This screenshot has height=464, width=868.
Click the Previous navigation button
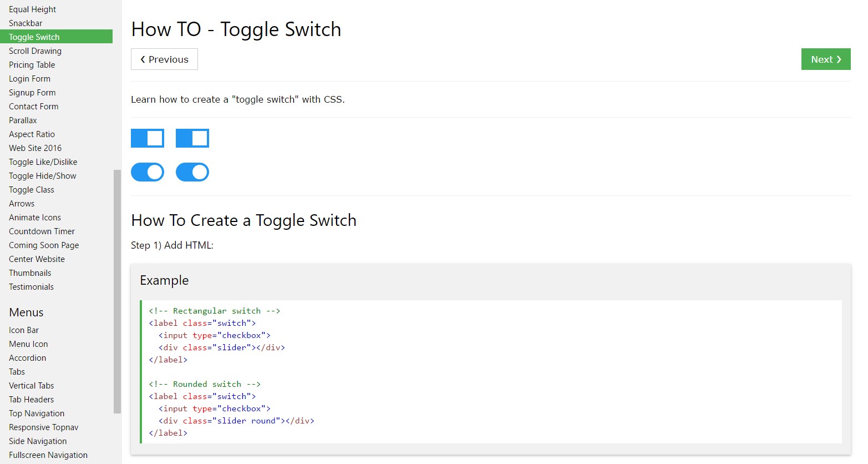[164, 59]
